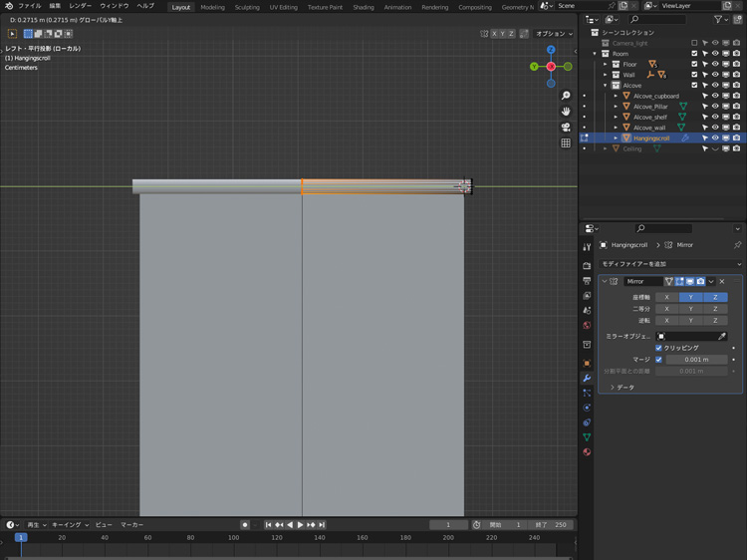Click the pan view hand icon

pyautogui.click(x=566, y=112)
